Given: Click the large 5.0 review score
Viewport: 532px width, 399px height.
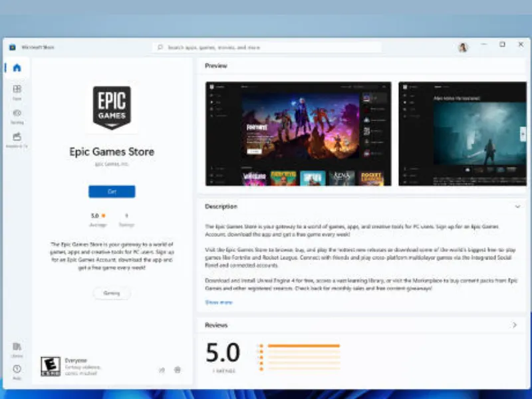Looking at the screenshot, I should click(223, 352).
